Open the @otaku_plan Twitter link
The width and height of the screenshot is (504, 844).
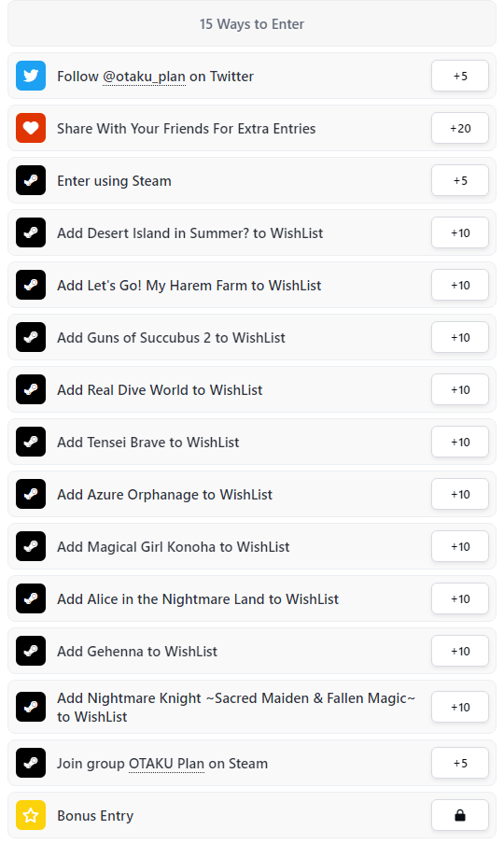(144, 77)
